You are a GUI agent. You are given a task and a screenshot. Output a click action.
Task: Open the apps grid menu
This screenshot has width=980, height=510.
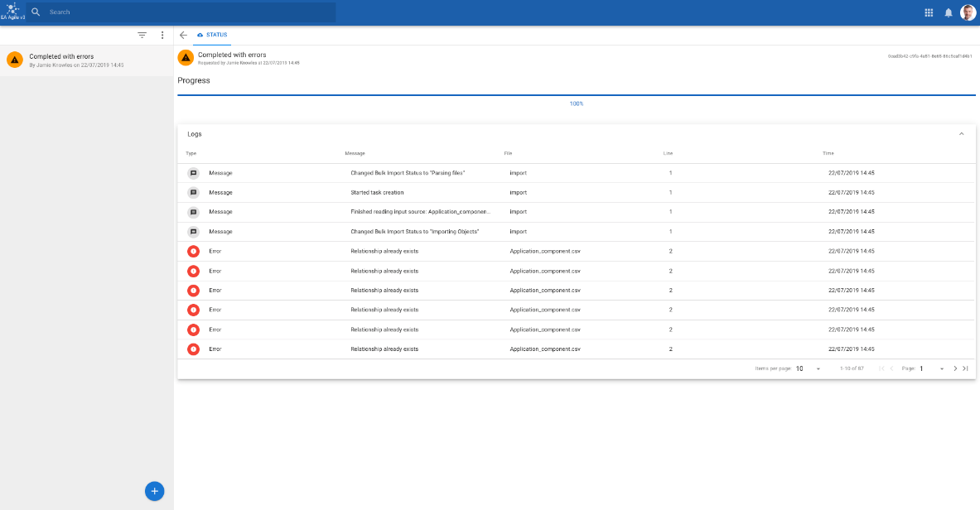[x=929, y=12]
